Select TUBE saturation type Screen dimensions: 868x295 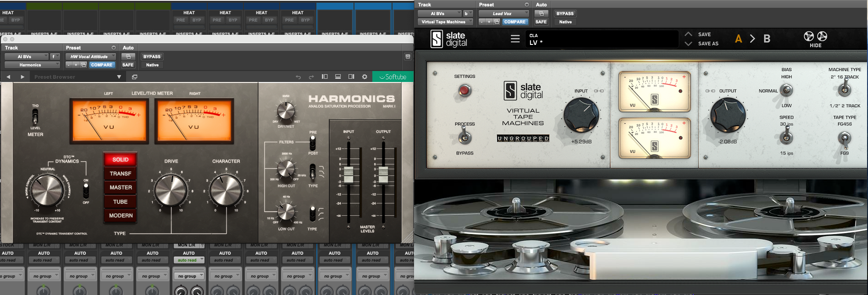pyautogui.click(x=120, y=202)
